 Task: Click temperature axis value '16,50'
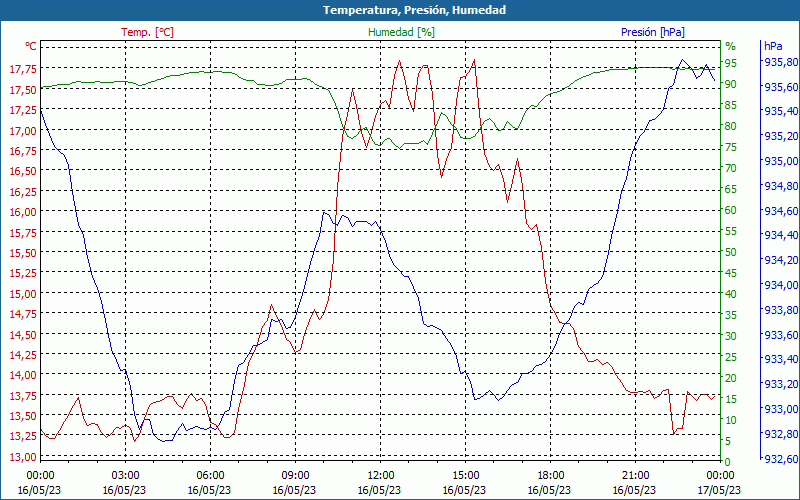coord(22,171)
